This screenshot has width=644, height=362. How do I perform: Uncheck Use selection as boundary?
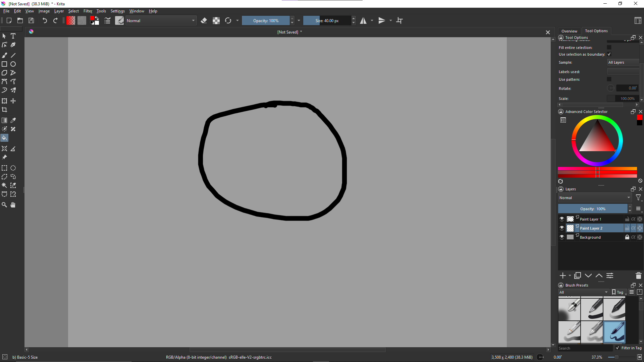pyautogui.click(x=609, y=54)
